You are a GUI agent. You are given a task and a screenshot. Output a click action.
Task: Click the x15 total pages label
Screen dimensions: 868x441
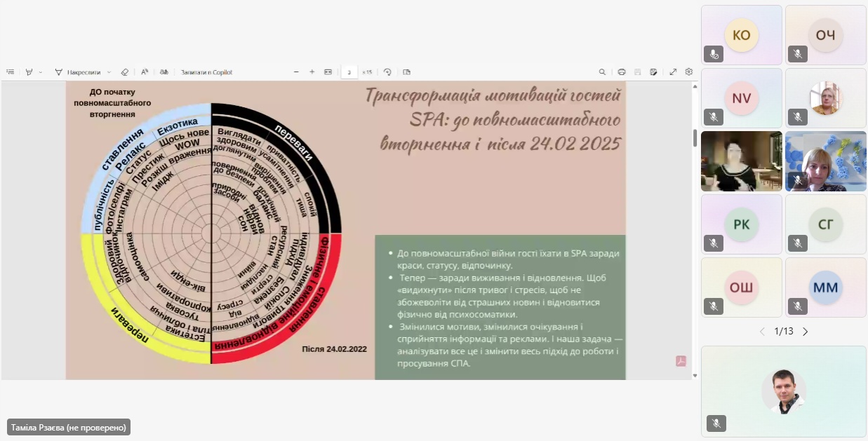367,72
